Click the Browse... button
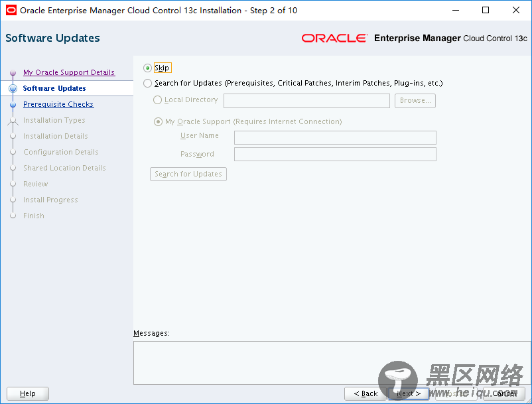 [x=415, y=101]
